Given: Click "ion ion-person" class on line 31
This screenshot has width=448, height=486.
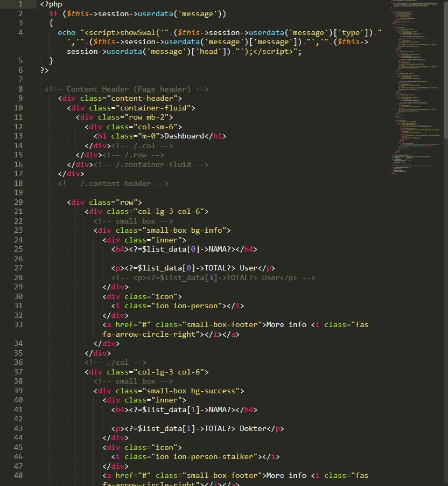Looking at the screenshot, I should click(186, 306).
